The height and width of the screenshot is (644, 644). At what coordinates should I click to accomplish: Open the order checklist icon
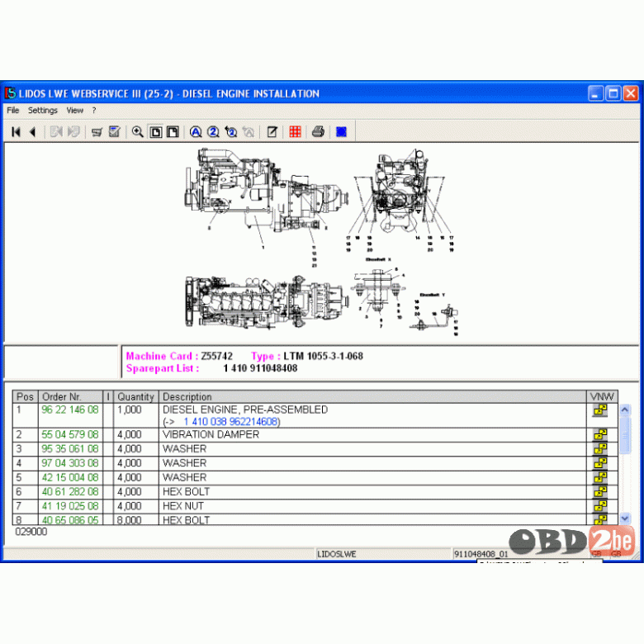coord(114,132)
